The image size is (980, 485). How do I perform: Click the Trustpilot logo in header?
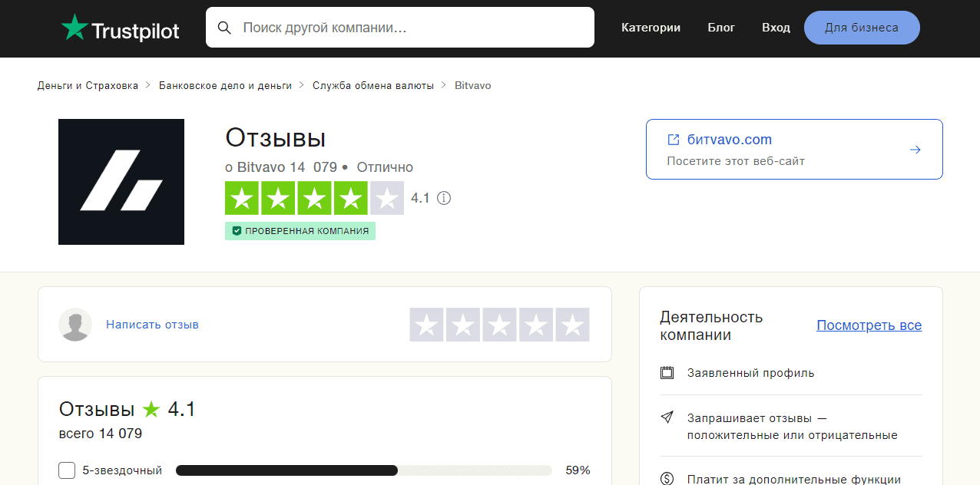(120, 28)
